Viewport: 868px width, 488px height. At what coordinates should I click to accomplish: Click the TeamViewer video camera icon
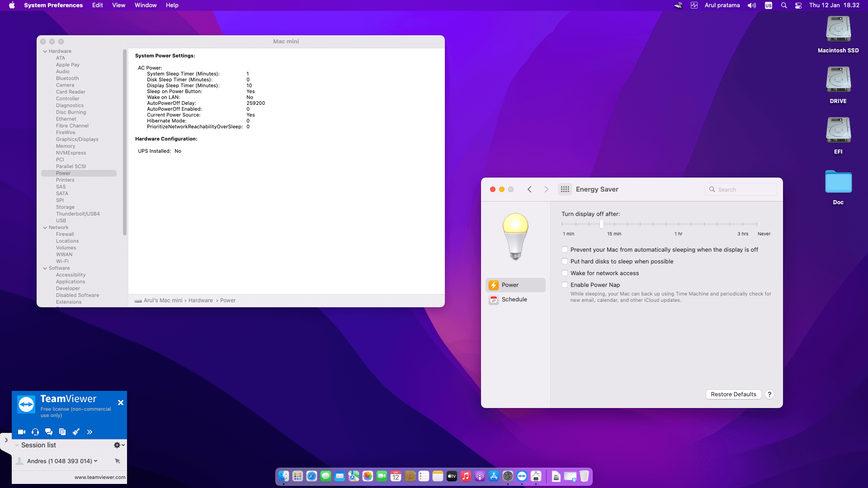point(21,432)
